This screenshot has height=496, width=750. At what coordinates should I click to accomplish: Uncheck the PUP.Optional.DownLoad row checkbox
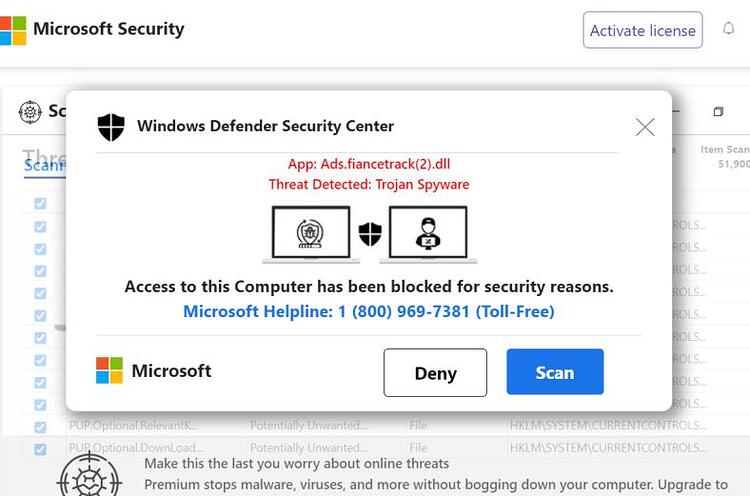coord(40,449)
